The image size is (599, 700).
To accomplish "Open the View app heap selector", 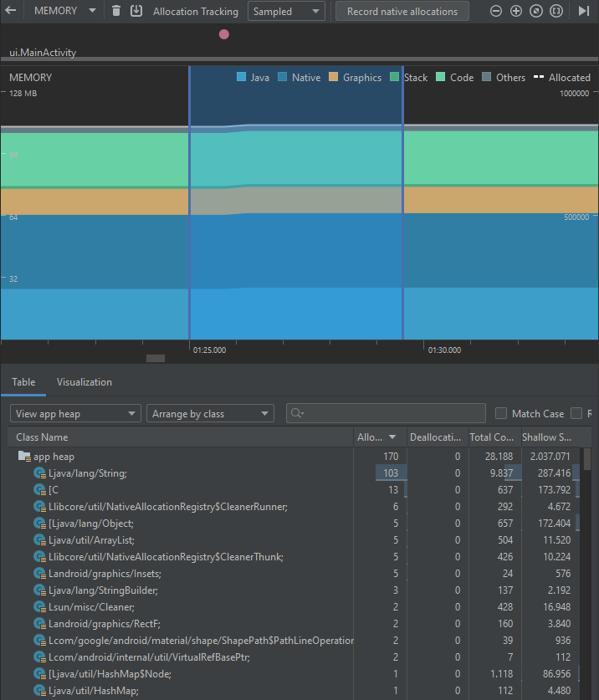I will pyautogui.click(x=75, y=412).
